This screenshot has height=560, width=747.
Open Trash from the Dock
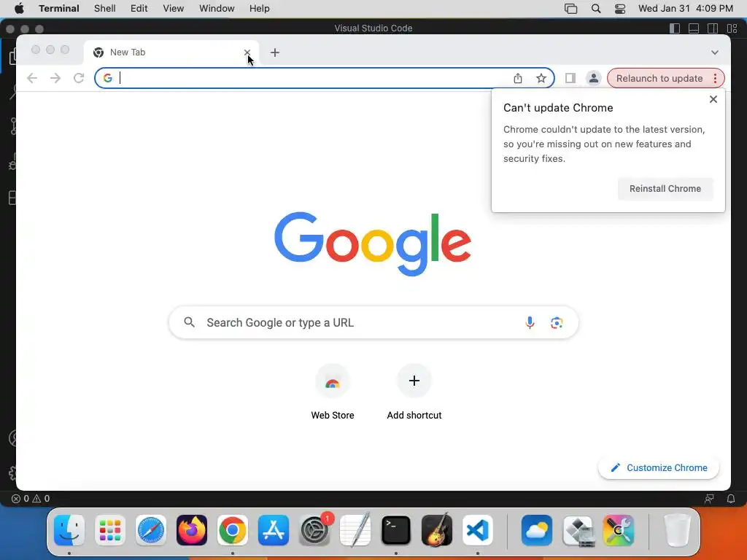tap(677, 530)
